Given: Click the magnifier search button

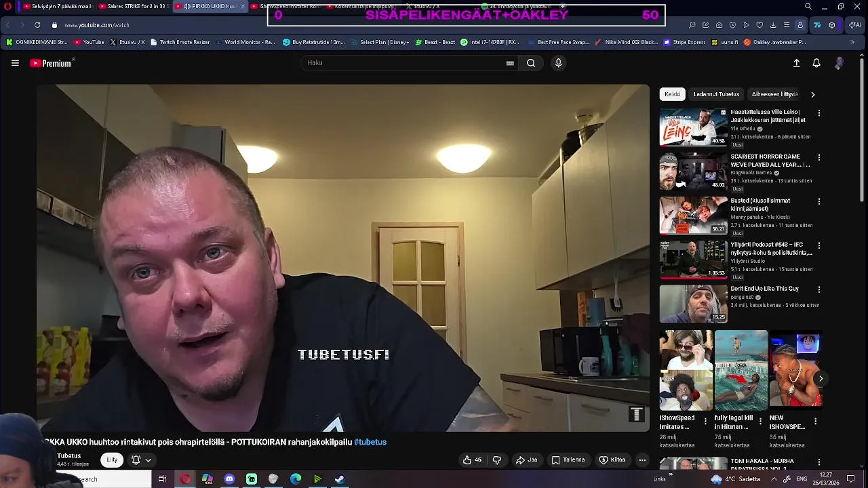Looking at the screenshot, I should tap(531, 63).
